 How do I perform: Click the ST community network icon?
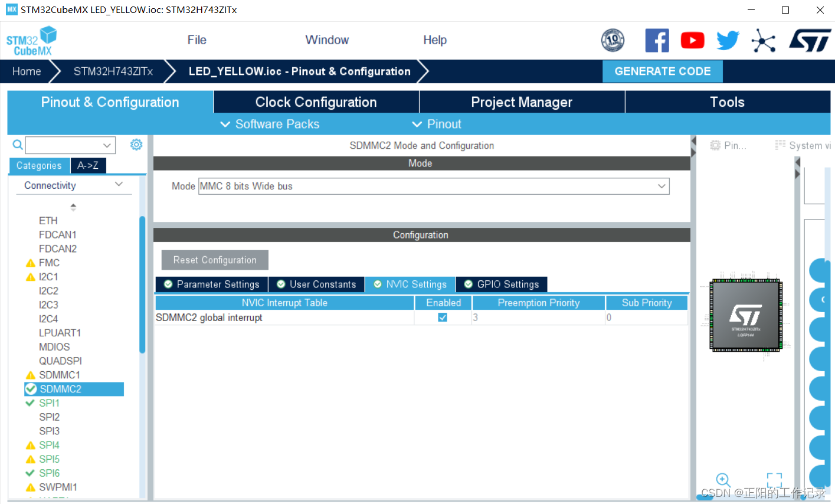click(764, 41)
